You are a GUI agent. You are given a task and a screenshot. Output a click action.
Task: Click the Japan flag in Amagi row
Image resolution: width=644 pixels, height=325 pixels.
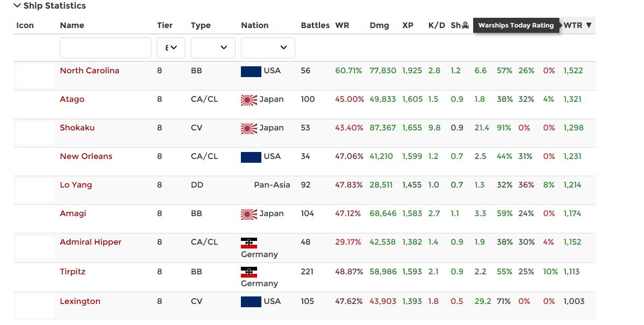click(x=249, y=214)
